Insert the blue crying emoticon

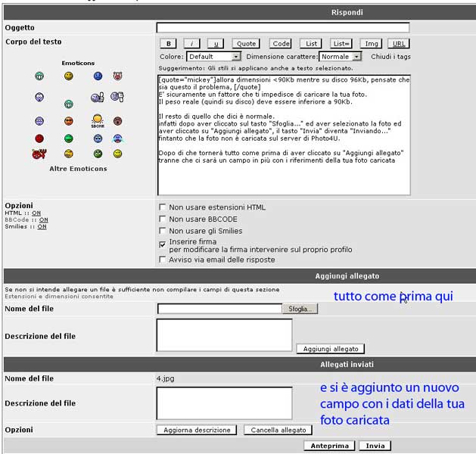[117, 138]
